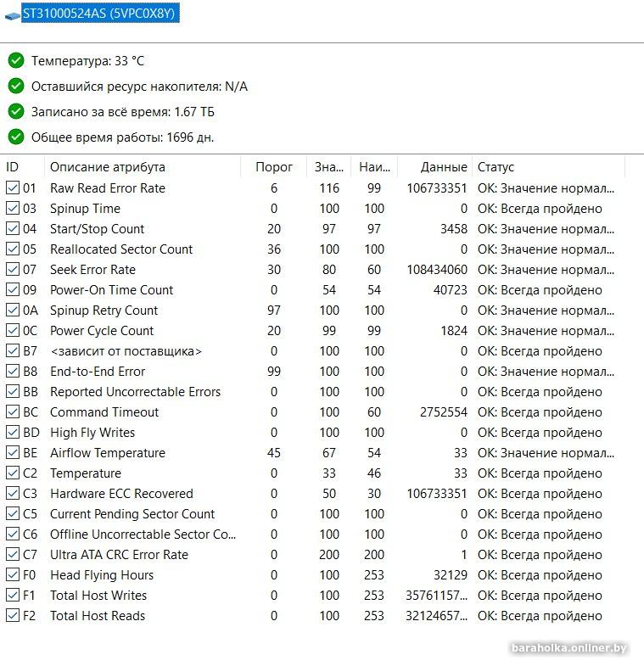Viewport: 644px width, 666px height.
Task: Sort by the Порог column header
Action: [273, 167]
